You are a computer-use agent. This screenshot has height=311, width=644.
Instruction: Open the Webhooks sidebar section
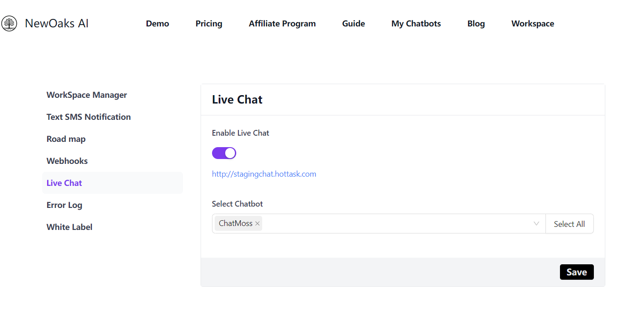[67, 161]
